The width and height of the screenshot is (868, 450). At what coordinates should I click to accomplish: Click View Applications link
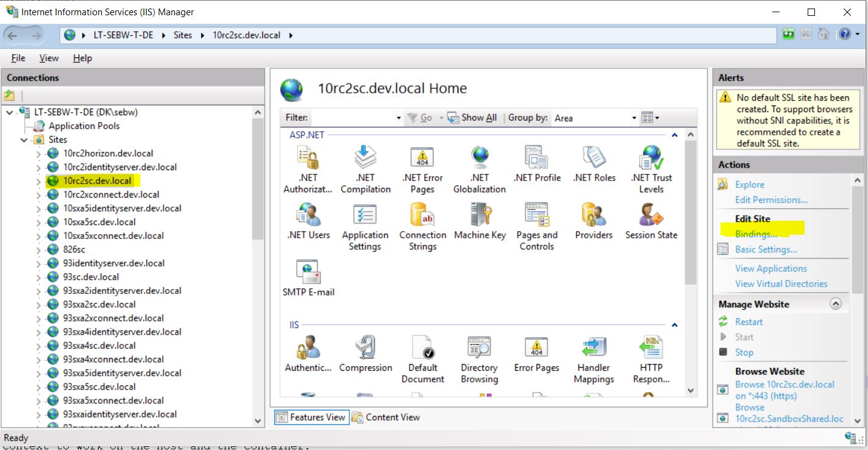point(770,268)
